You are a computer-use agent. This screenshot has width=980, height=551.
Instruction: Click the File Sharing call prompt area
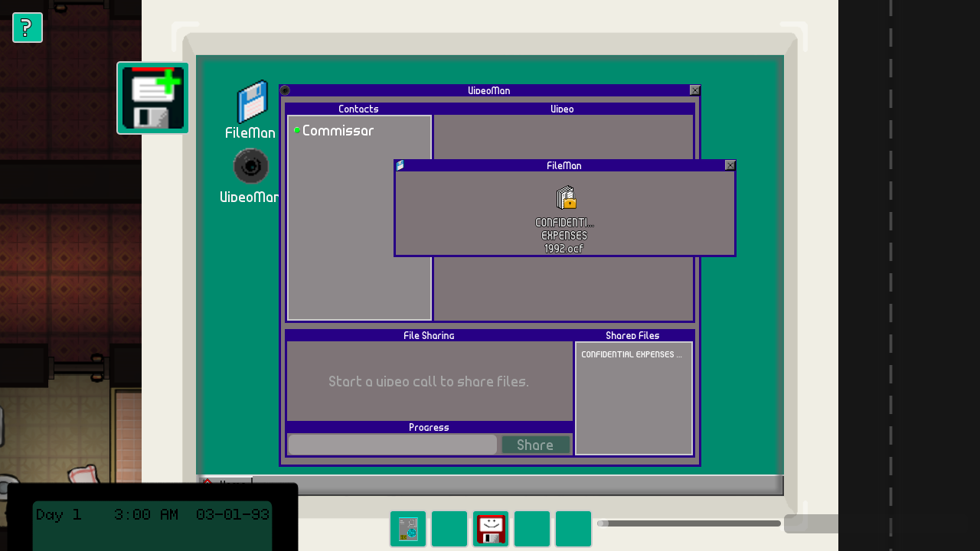(x=430, y=381)
